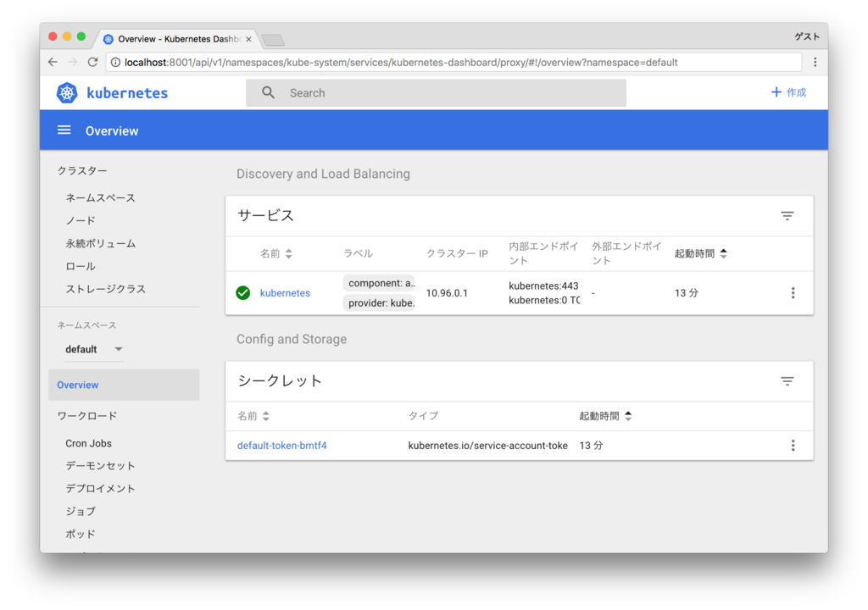Image resolution: width=868 pixels, height=610 pixels.
Task: Open the filter icon in シークレット card
Action: (x=787, y=381)
